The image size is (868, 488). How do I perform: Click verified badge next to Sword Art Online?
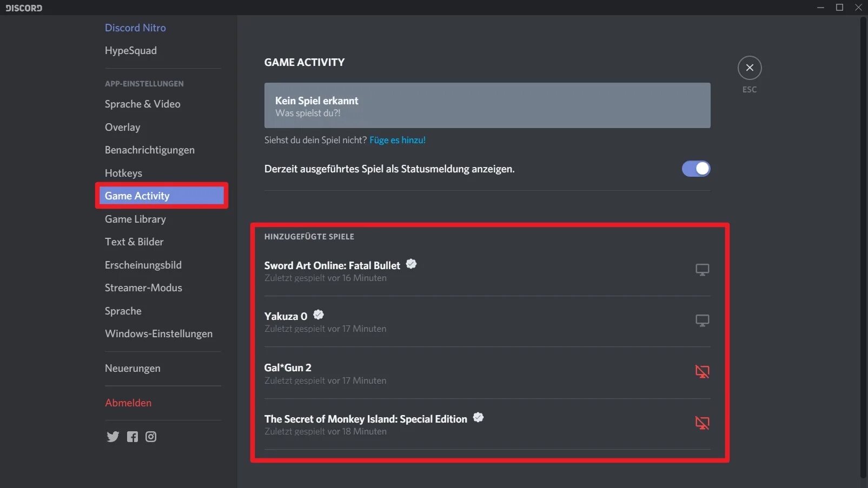[411, 264]
